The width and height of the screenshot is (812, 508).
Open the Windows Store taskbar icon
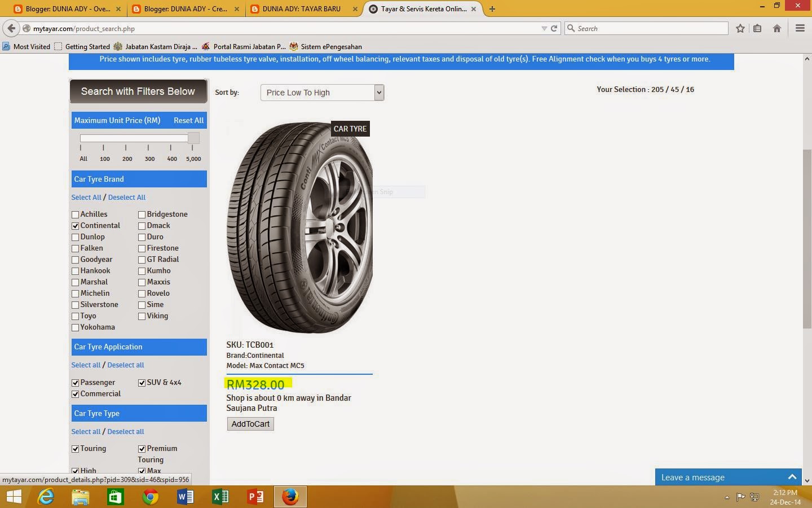116,497
